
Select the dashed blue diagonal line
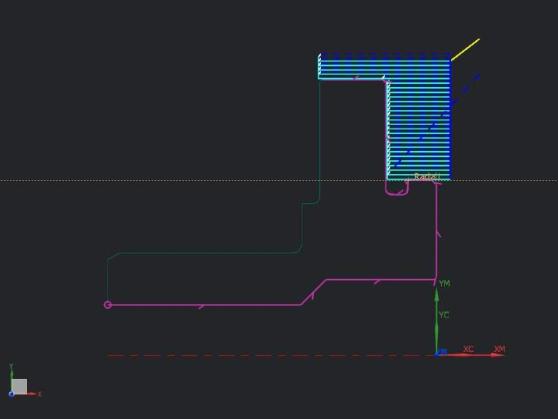pyautogui.click(x=437, y=121)
